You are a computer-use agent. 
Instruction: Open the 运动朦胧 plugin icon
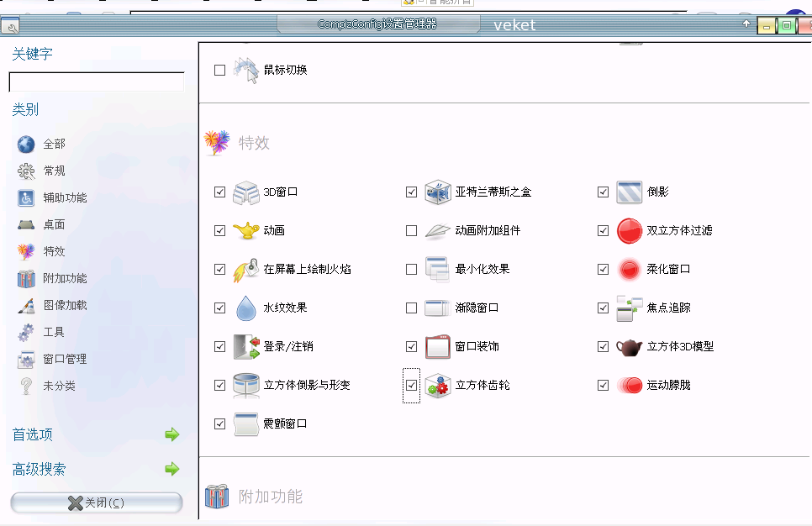630,386
